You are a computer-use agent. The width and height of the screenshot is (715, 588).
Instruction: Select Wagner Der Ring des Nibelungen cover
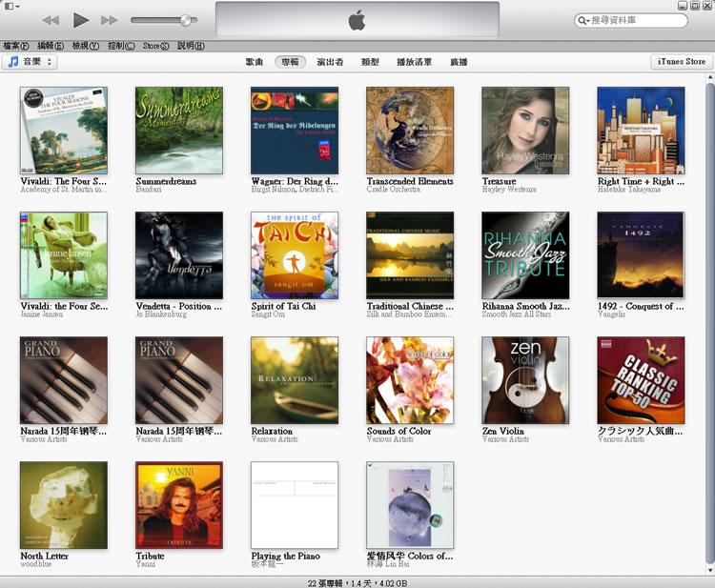click(x=295, y=131)
